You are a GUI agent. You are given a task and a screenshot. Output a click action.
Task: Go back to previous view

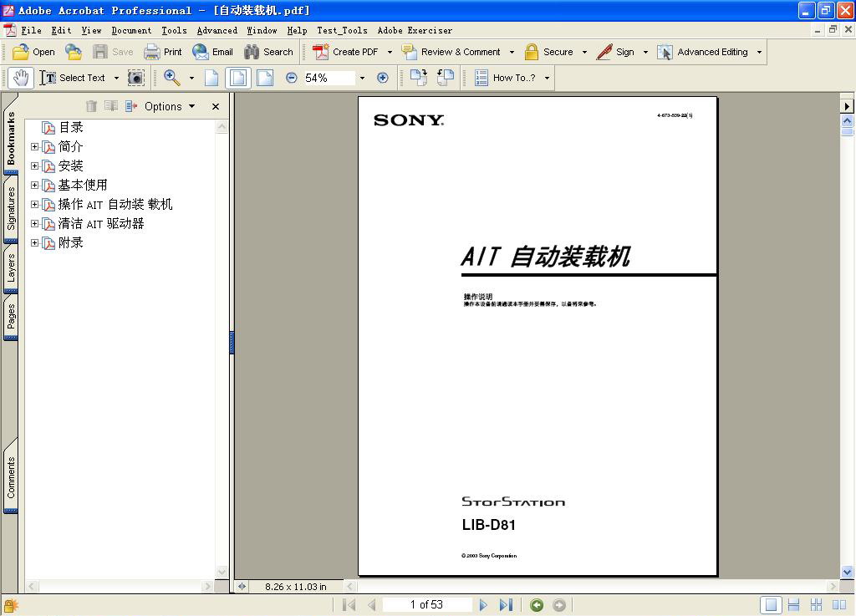tap(537, 605)
